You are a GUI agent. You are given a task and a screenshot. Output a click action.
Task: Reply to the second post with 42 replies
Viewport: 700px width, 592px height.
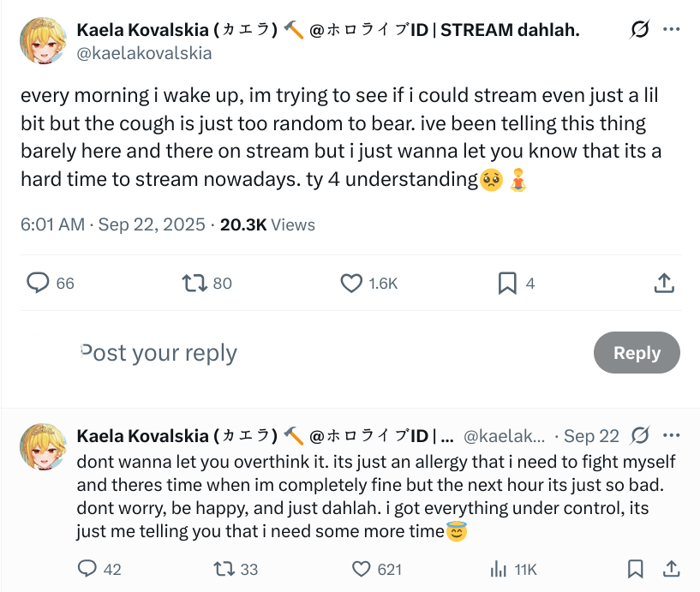coord(87,569)
